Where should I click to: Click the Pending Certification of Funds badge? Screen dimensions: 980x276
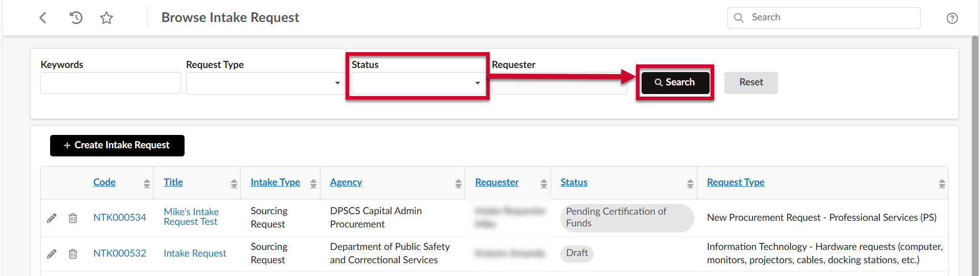[627, 218]
